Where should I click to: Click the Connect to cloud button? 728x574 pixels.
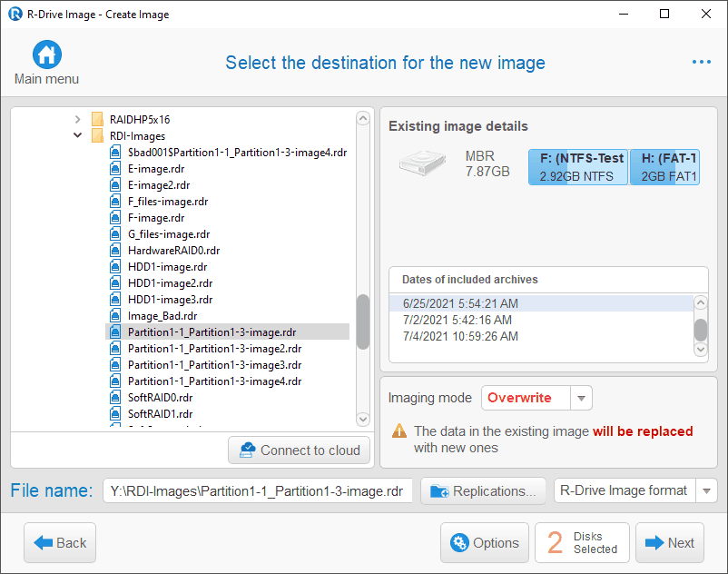299,450
